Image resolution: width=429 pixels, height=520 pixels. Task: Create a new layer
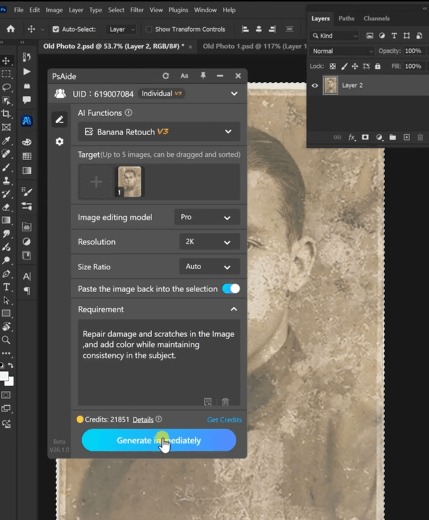point(407,137)
